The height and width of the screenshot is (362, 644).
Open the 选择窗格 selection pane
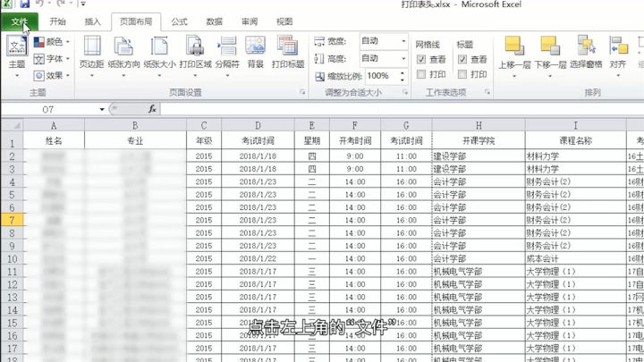[586, 52]
